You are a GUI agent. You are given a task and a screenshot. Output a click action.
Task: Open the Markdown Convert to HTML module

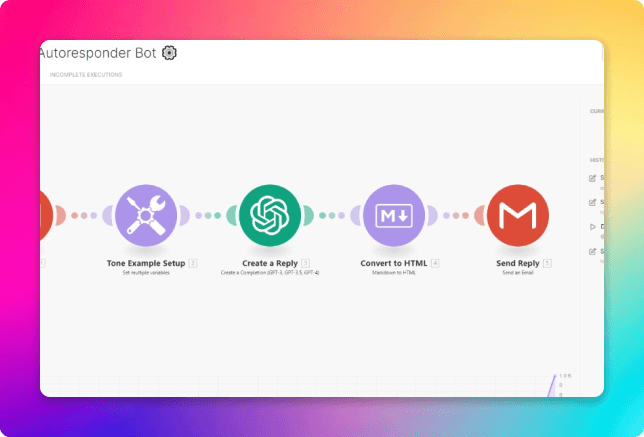(394, 215)
